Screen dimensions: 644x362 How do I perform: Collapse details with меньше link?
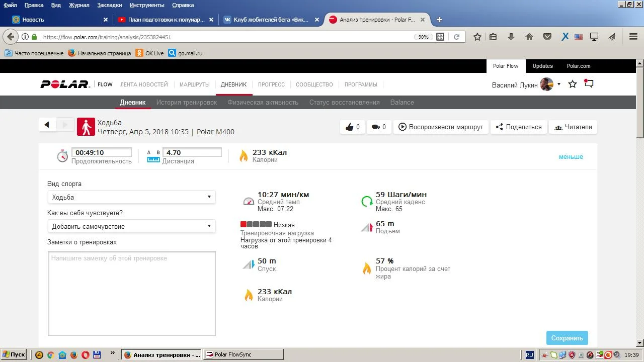click(x=571, y=157)
